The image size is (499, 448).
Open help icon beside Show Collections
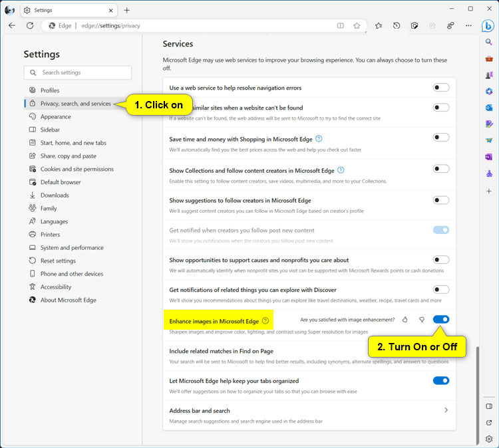[x=341, y=170]
